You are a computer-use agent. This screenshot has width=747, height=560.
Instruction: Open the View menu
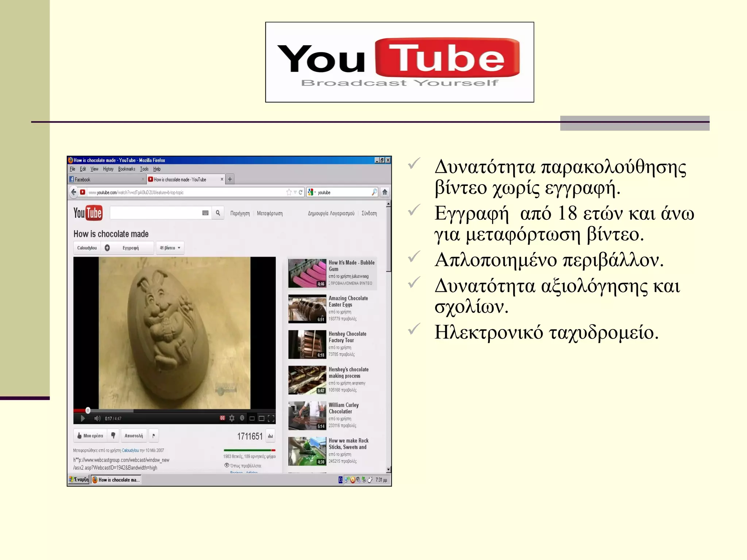(x=94, y=169)
